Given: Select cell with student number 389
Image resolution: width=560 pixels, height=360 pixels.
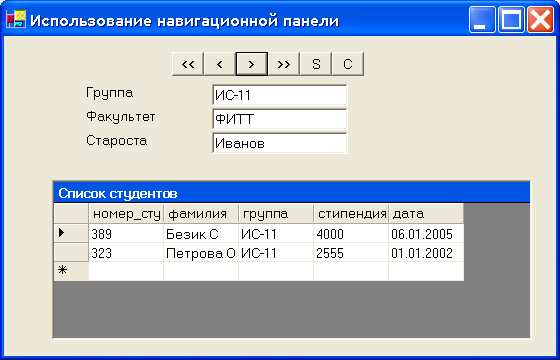Looking at the screenshot, I should 126,234.
